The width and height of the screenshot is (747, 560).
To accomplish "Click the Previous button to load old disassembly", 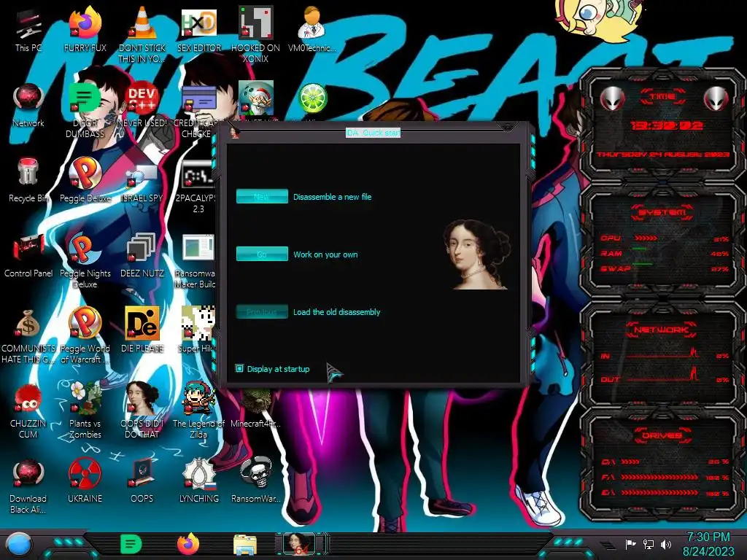I will coord(262,312).
